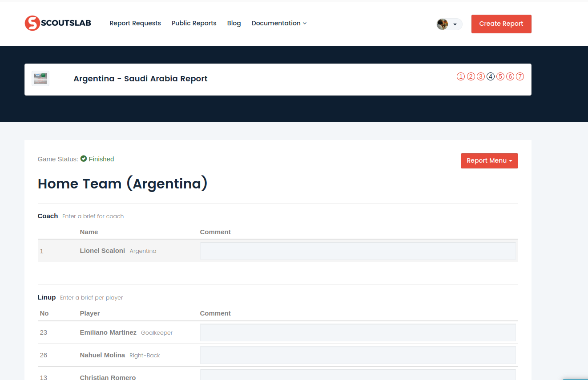Click the Lionel Scaloni coach name
Image resolution: width=588 pixels, height=380 pixels.
pyautogui.click(x=102, y=251)
